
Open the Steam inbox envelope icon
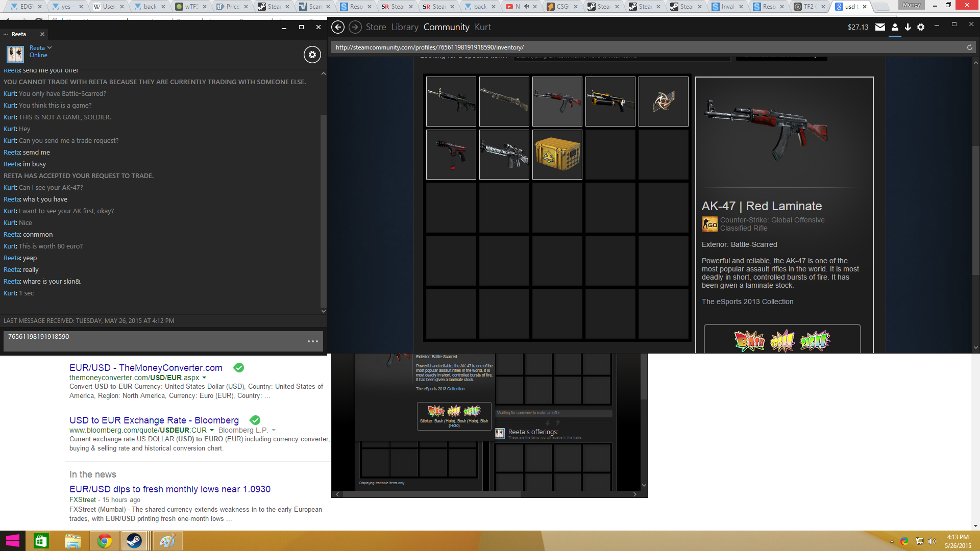(x=880, y=27)
